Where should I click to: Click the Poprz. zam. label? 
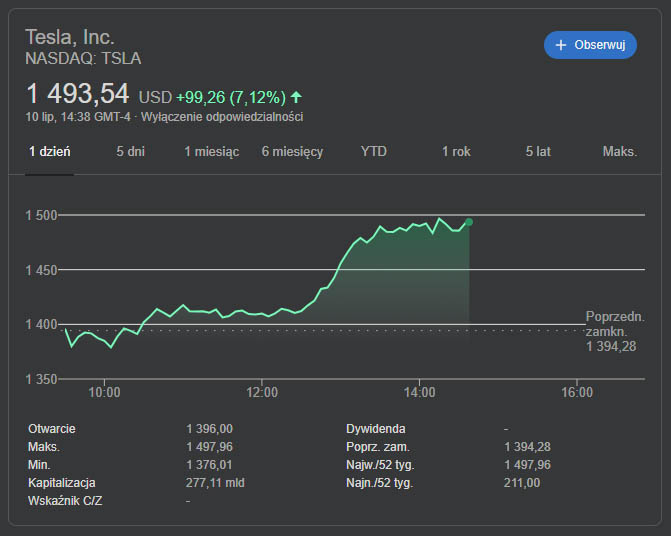[378, 447]
